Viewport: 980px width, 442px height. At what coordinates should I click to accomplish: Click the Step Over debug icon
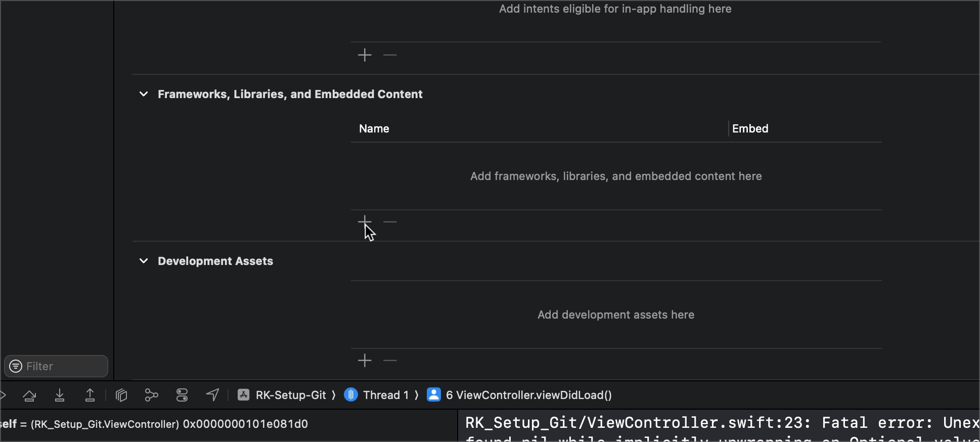click(x=29, y=395)
